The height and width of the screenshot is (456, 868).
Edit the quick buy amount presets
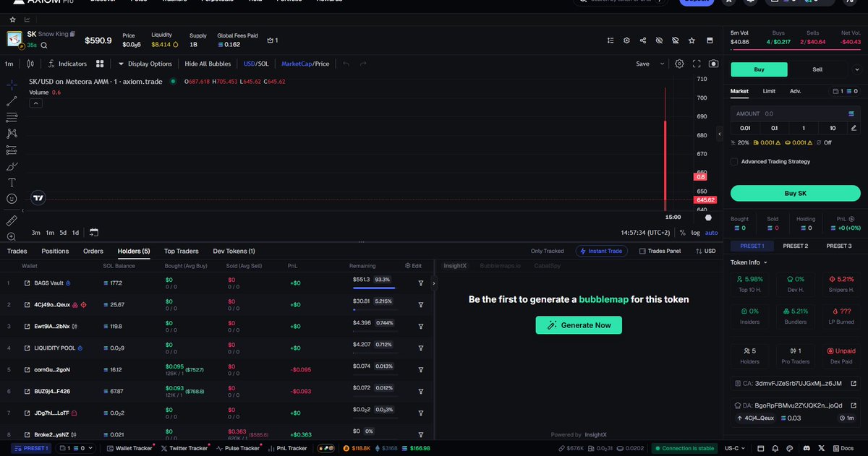tap(854, 128)
